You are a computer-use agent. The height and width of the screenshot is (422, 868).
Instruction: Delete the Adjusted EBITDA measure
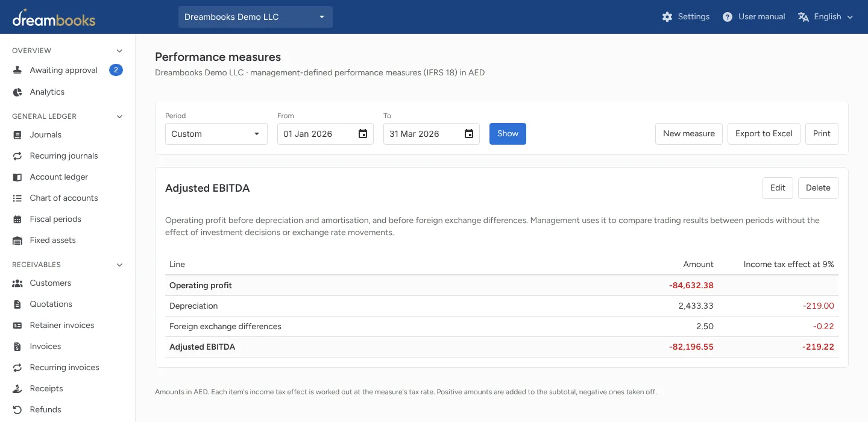click(x=818, y=188)
